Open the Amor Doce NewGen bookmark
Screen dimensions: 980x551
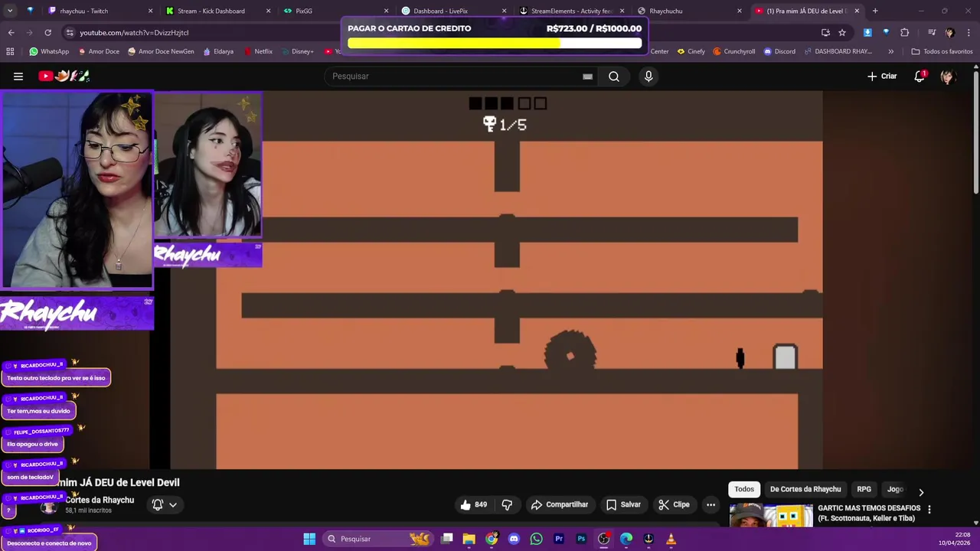coord(161,51)
